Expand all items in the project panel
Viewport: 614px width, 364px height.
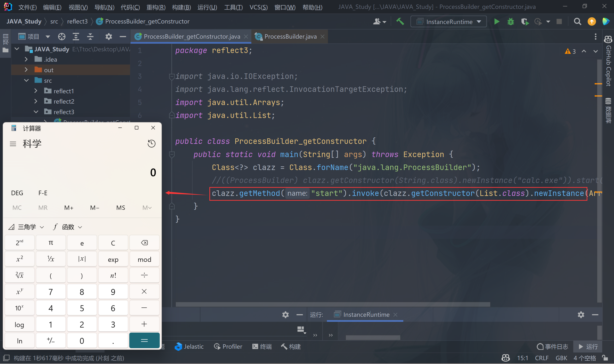click(76, 36)
